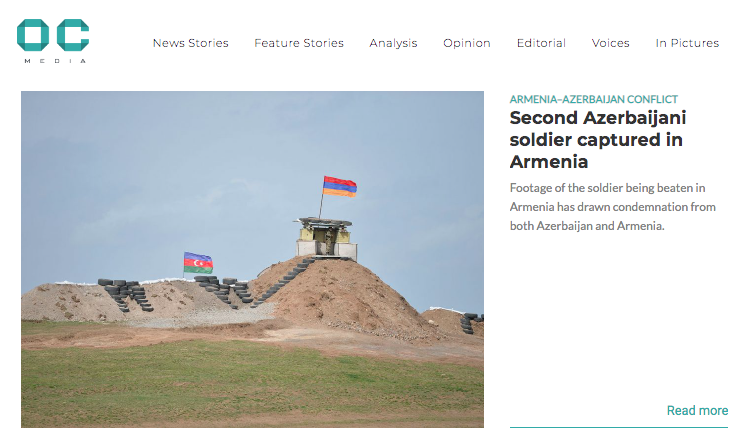742x446 pixels.
Task: Click the Armenia–Azerbaijan Conflict category tag
Action: pos(593,99)
